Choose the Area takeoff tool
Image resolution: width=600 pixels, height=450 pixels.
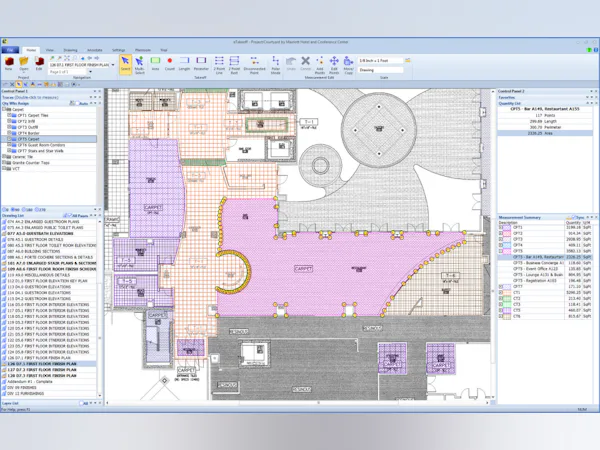(x=155, y=64)
